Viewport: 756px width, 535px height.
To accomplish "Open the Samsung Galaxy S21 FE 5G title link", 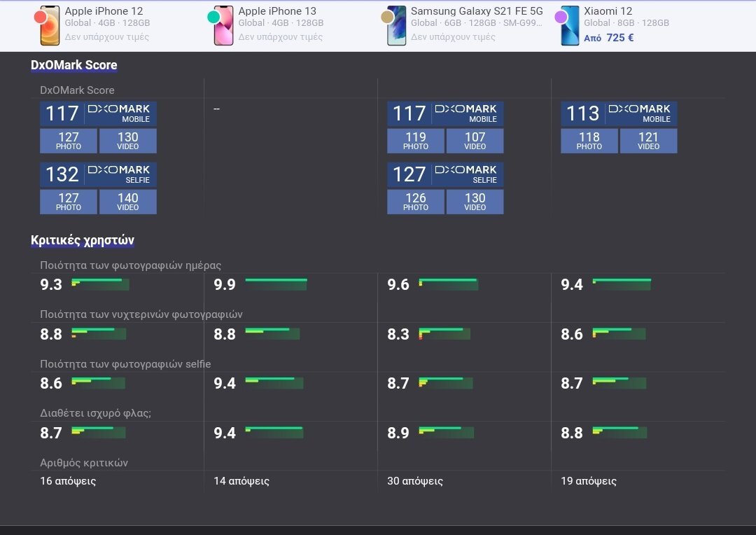I will coord(477,11).
